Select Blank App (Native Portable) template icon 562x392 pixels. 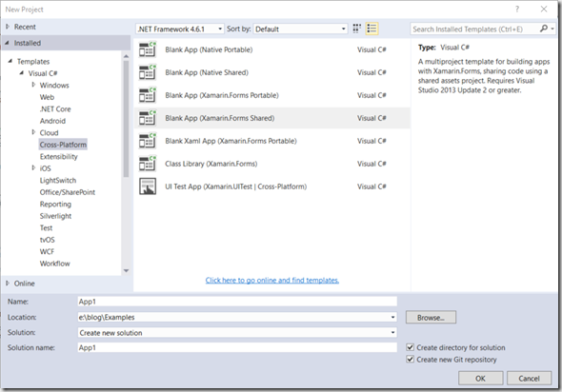[148, 49]
